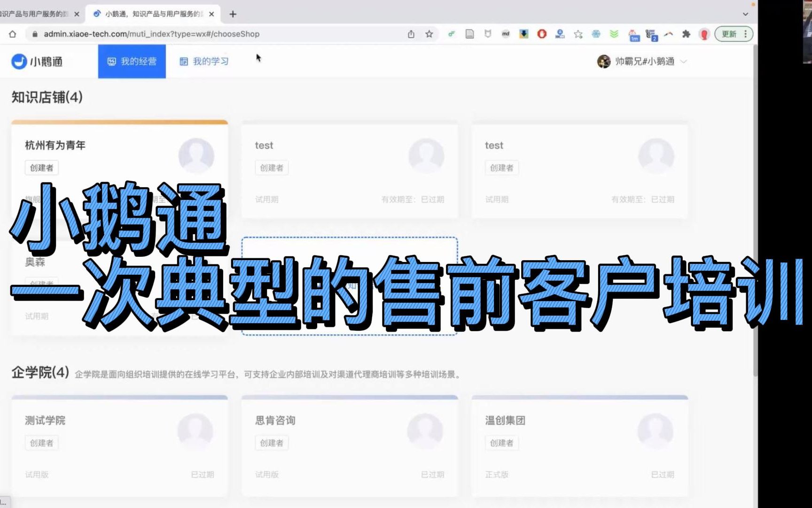Click the browser home icon

(13, 34)
